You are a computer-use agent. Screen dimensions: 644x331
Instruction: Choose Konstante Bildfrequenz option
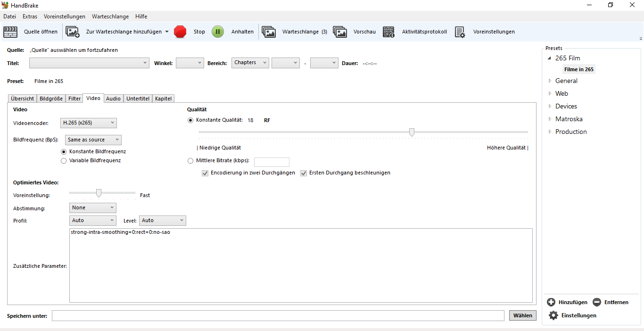point(64,152)
